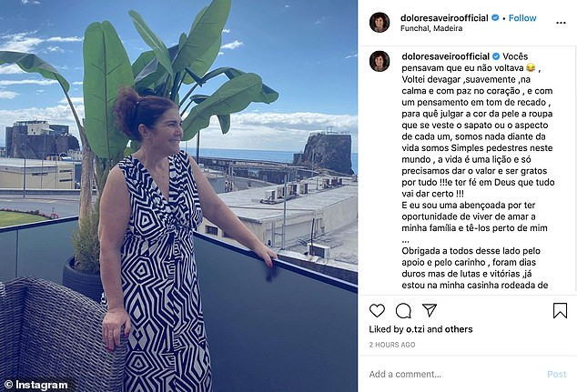Open the 2 HOURS AGO timestamp

(392, 345)
